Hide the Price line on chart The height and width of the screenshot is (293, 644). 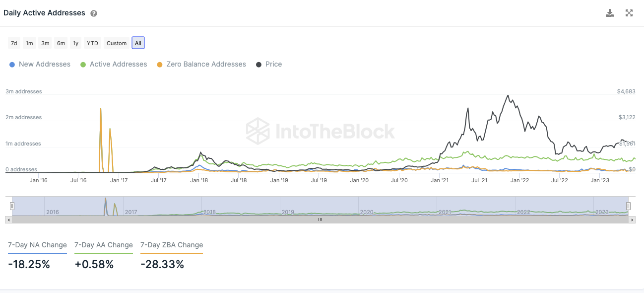[x=269, y=64]
